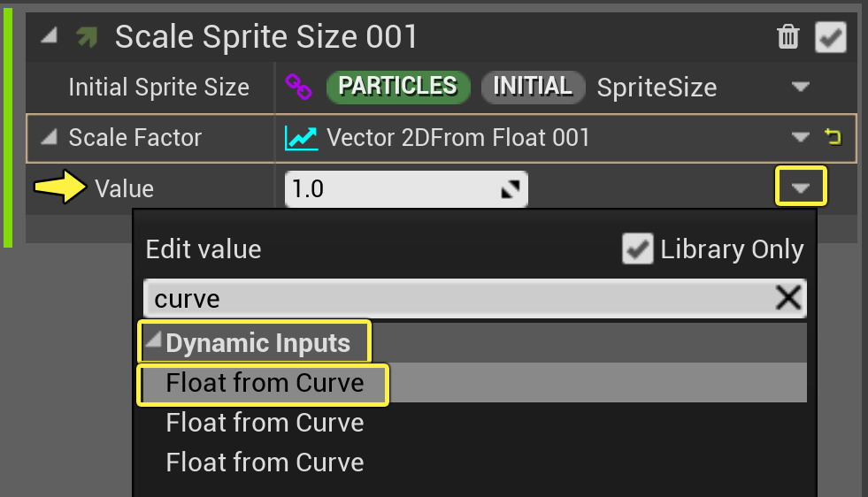Reset Scale Factor with the yellow return arrow
This screenshot has height=497, width=868.
(x=833, y=137)
